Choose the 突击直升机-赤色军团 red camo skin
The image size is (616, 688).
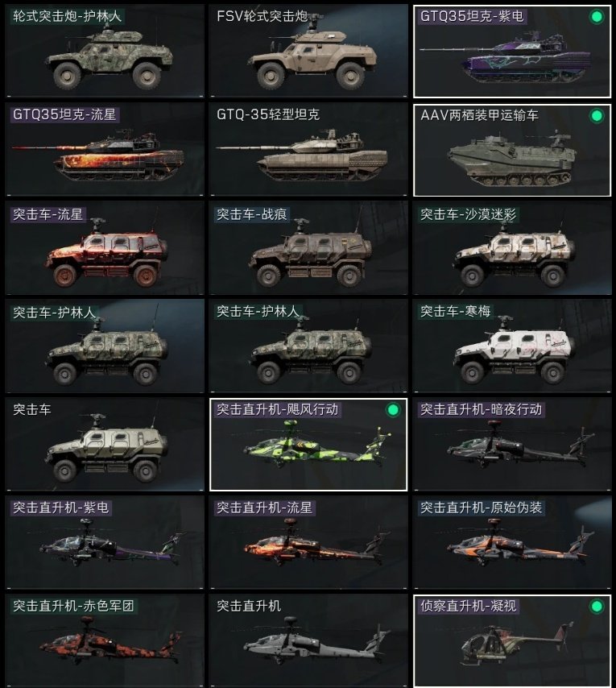click(105, 641)
